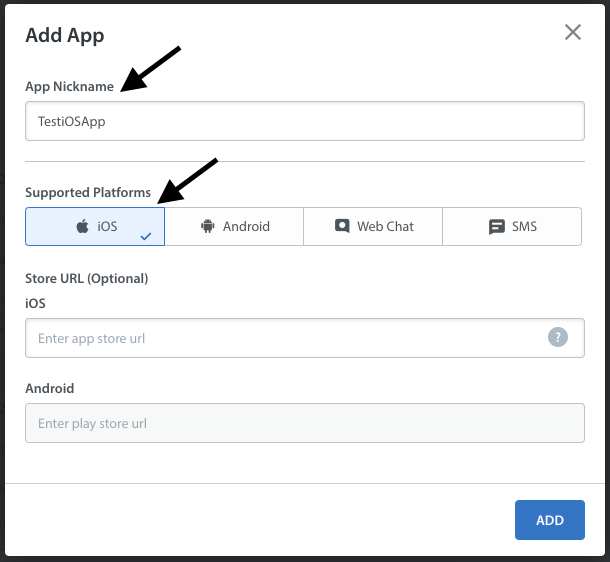Close the Add App dialog

(x=573, y=32)
